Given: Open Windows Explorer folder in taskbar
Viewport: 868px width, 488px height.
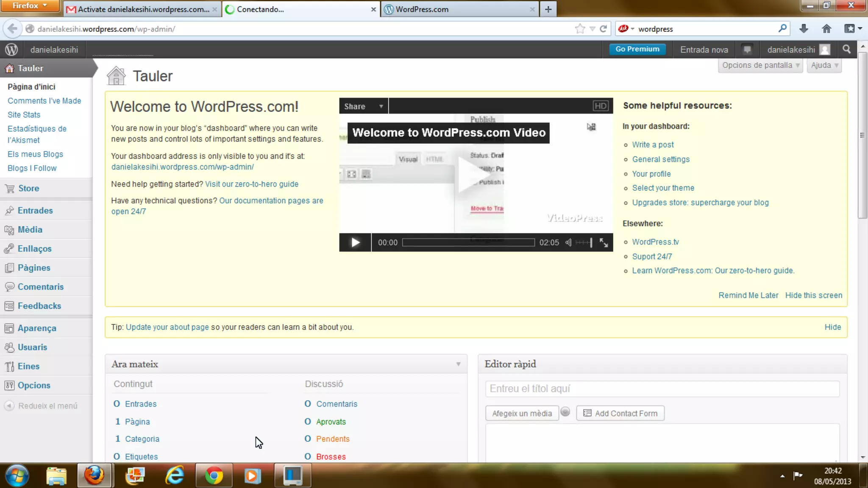Looking at the screenshot, I should (56, 475).
